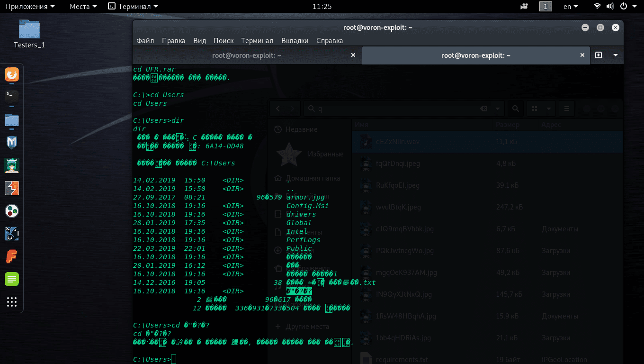The image size is (644, 364).
Task: Select file qEZxNlin.wav
Action: click(488, 142)
